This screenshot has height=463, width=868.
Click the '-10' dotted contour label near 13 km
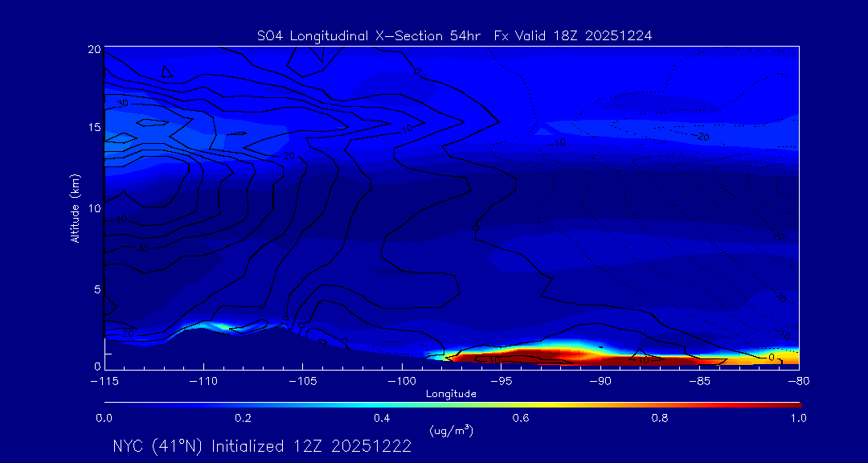click(558, 142)
